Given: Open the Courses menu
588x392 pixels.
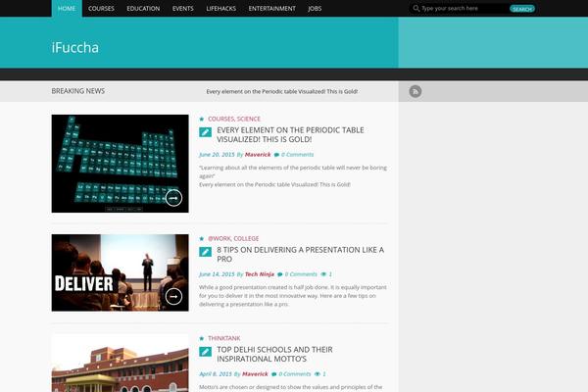Looking at the screenshot, I should [101, 8].
